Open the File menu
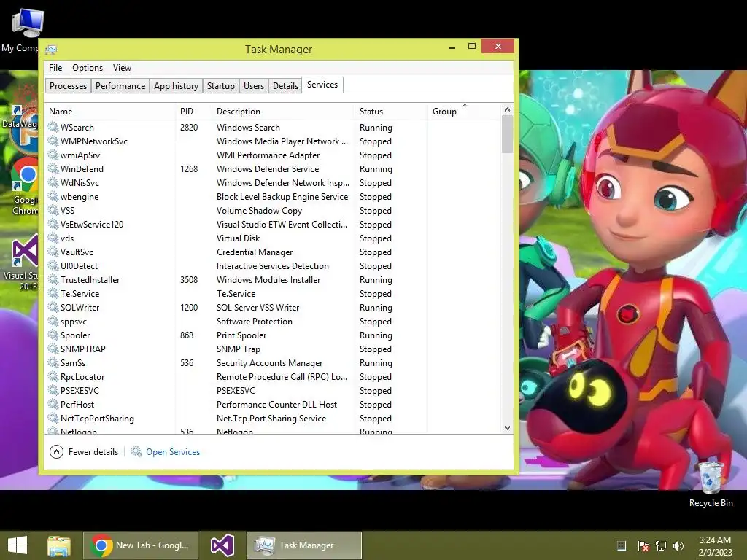This screenshot has width=747, height=560. 55,68
